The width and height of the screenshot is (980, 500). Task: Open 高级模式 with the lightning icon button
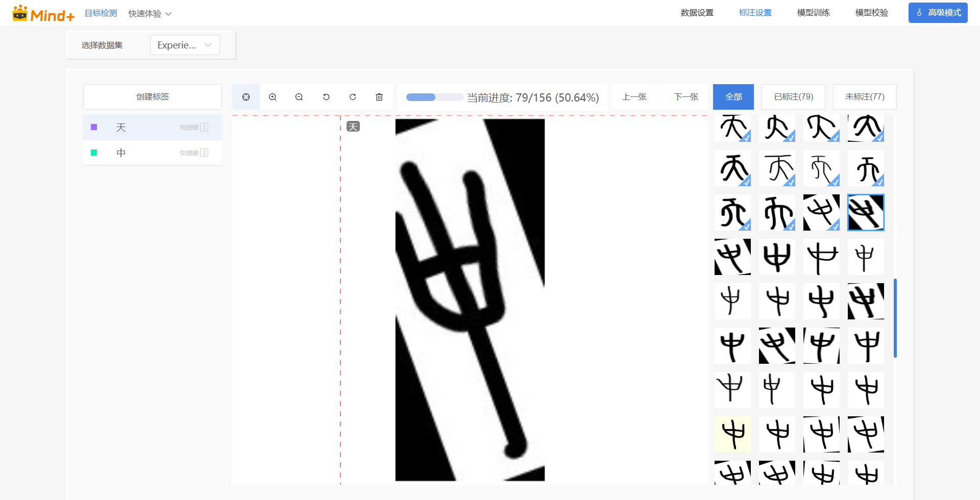click(x=938, y=12)
